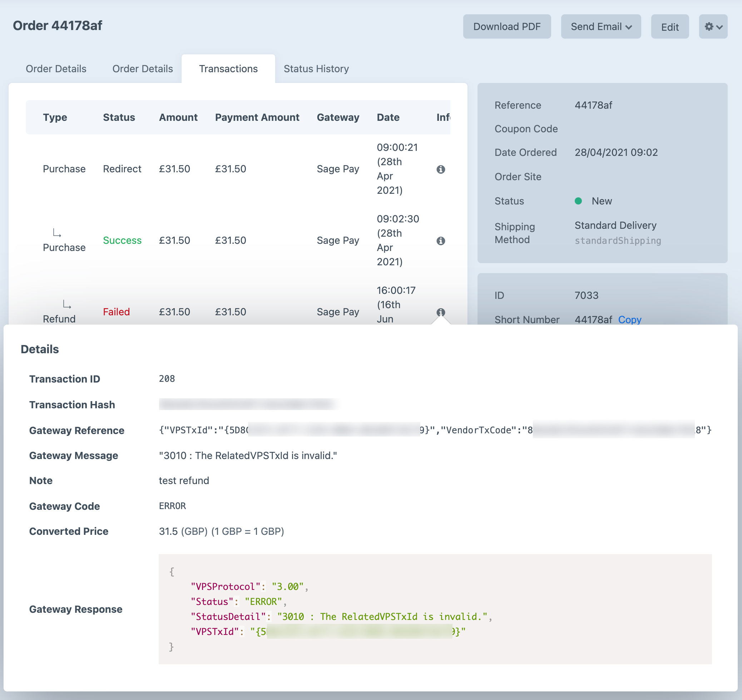This screenshot has height=700, width=742.
Task: Click the Download PDF button
Action: (507, 26)
